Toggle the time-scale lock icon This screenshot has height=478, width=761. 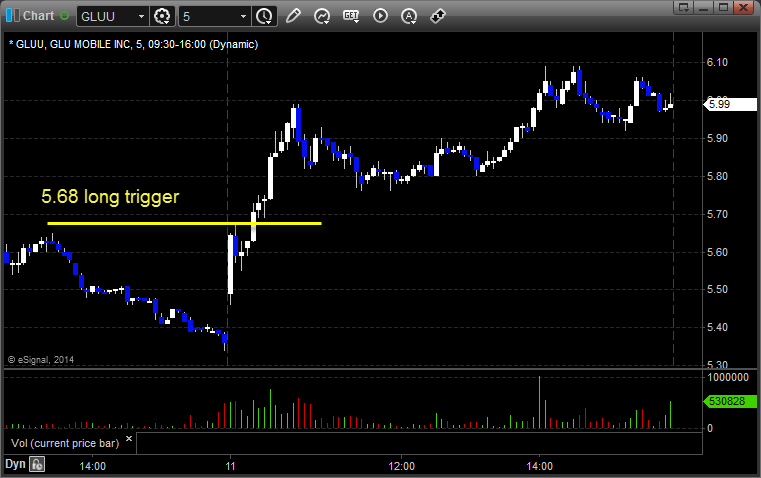pos(37,464)
